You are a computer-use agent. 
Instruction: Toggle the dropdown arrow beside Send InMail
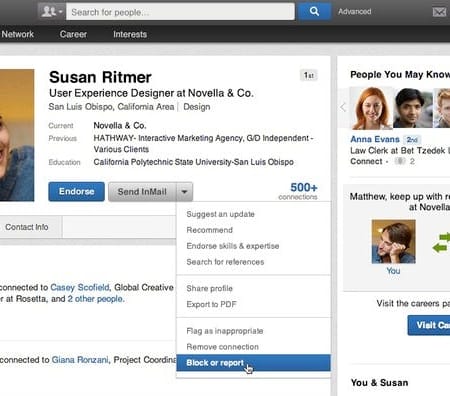[184, 192]
